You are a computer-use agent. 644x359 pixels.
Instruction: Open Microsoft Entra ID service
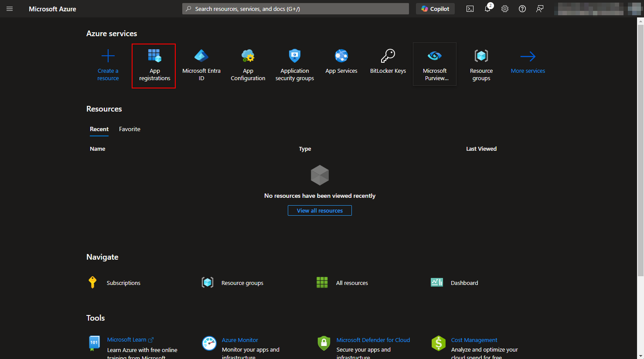(201, 65)
